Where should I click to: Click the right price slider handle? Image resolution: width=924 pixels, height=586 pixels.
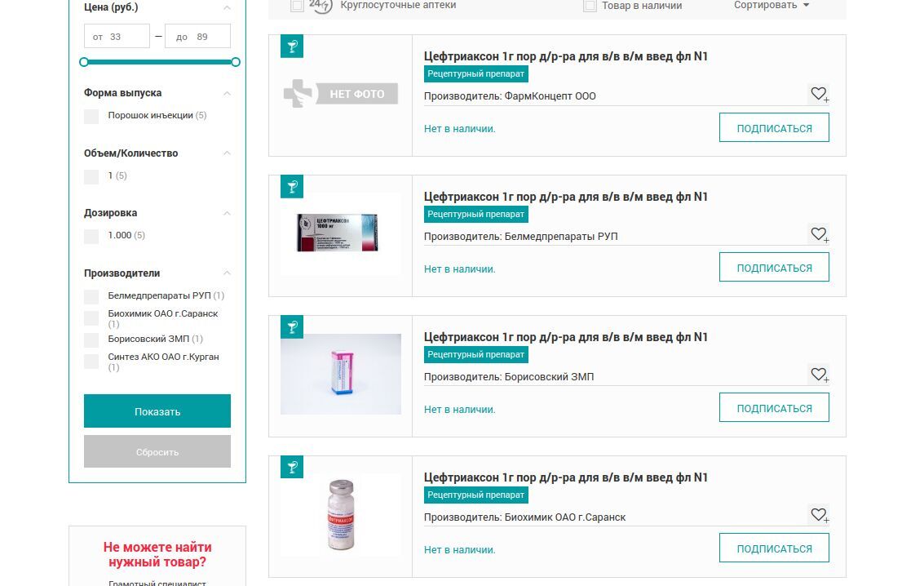tap(236, 62)
